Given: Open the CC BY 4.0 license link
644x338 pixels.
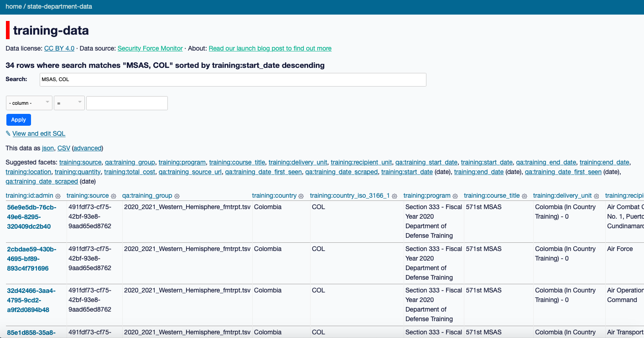Looking at the screenshot, I should coord(59,48).
